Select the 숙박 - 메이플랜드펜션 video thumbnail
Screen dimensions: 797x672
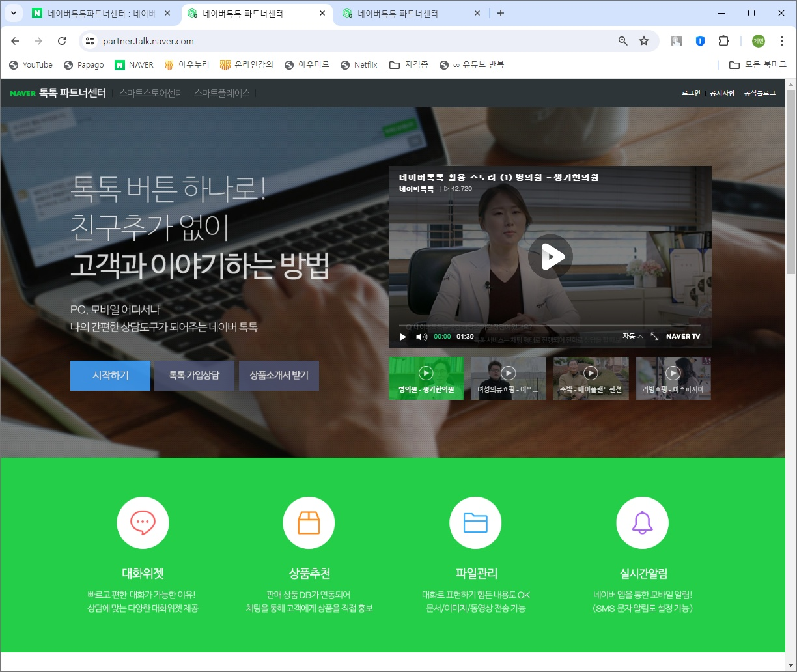tap(591, 378)
